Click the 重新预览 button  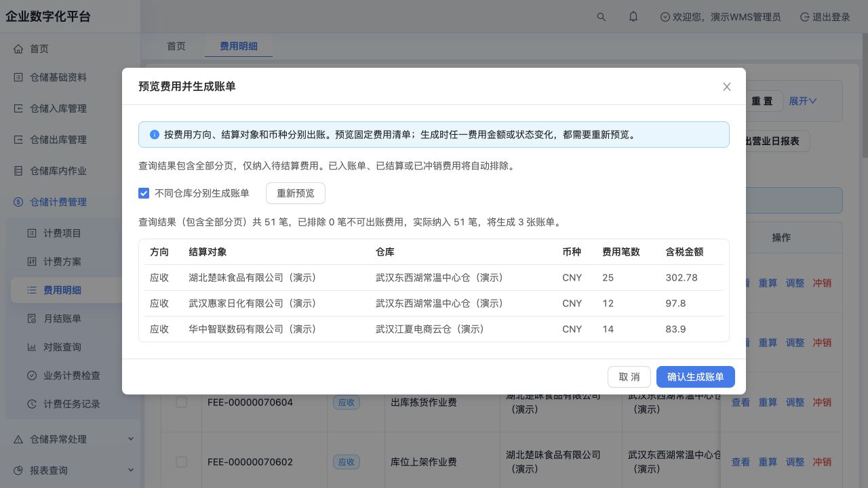(x=296, y=193)
